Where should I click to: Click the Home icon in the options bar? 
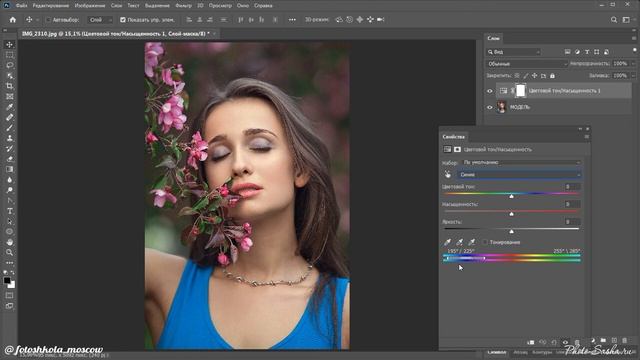pos(13,20)
